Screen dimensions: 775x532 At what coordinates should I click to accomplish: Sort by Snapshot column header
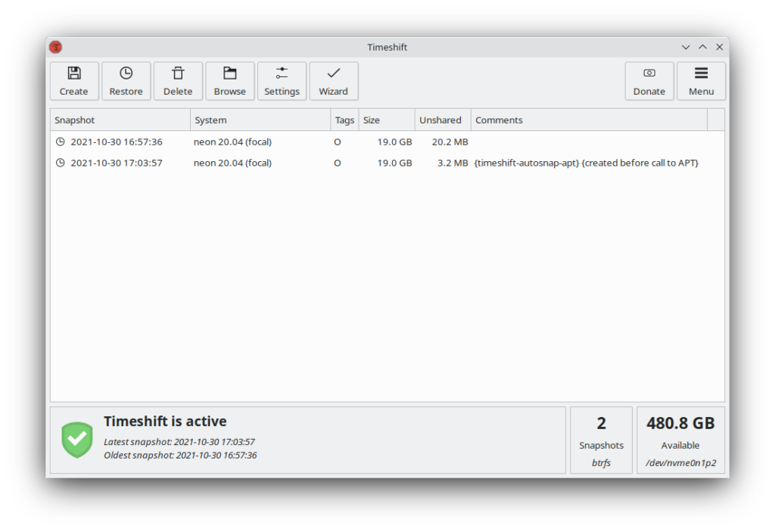120,120
